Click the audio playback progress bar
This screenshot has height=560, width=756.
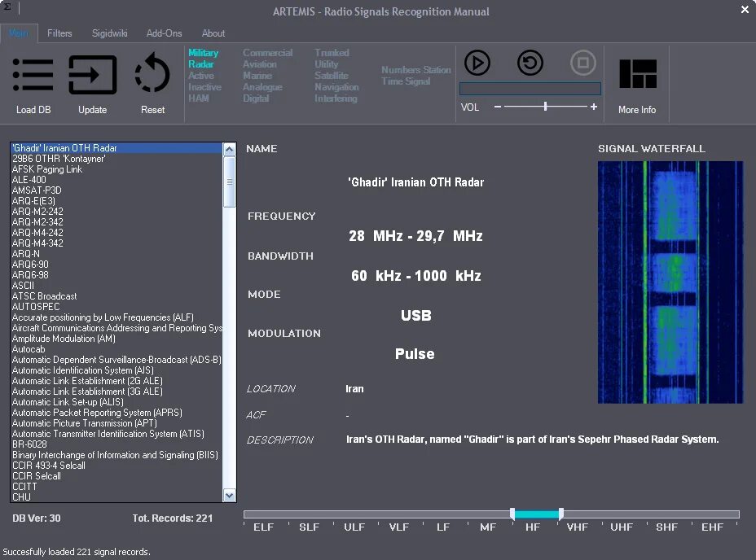530,89
